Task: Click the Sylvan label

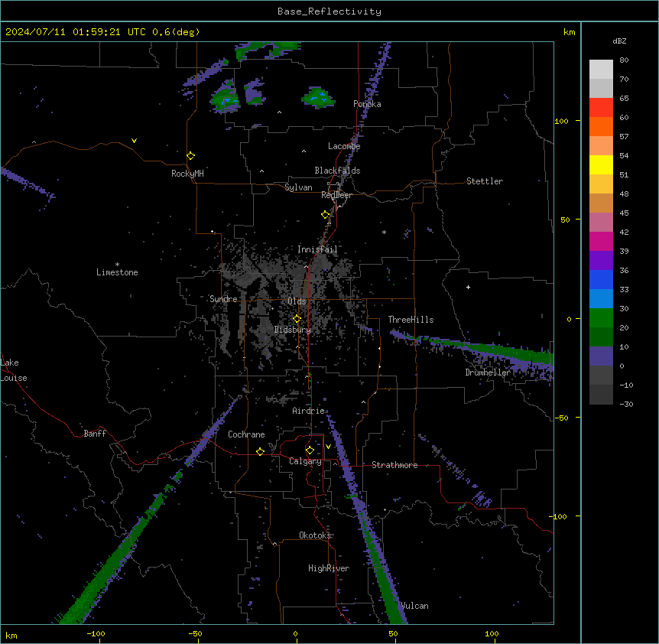Action: click(298, 187)
